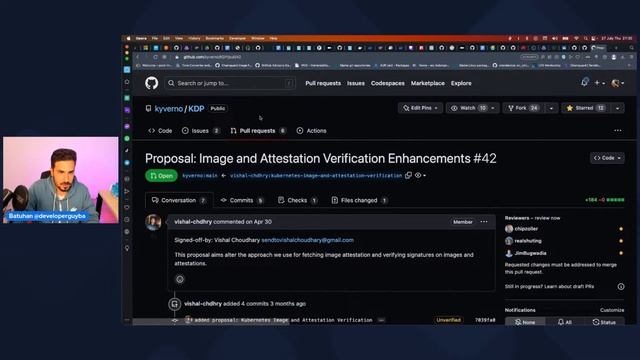Open the user avatar menu
The height and width of the screenshot is (360, 640).
tap(618, 83)
